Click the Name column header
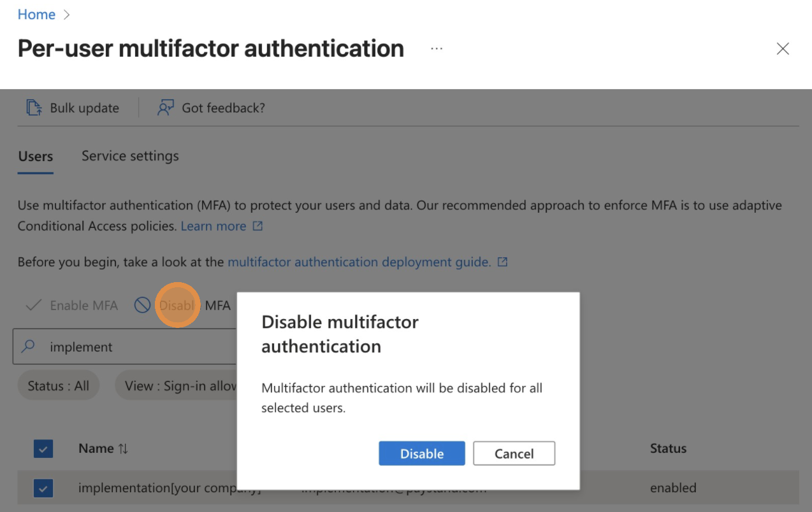Screen dimensions: 812x512 96,448
